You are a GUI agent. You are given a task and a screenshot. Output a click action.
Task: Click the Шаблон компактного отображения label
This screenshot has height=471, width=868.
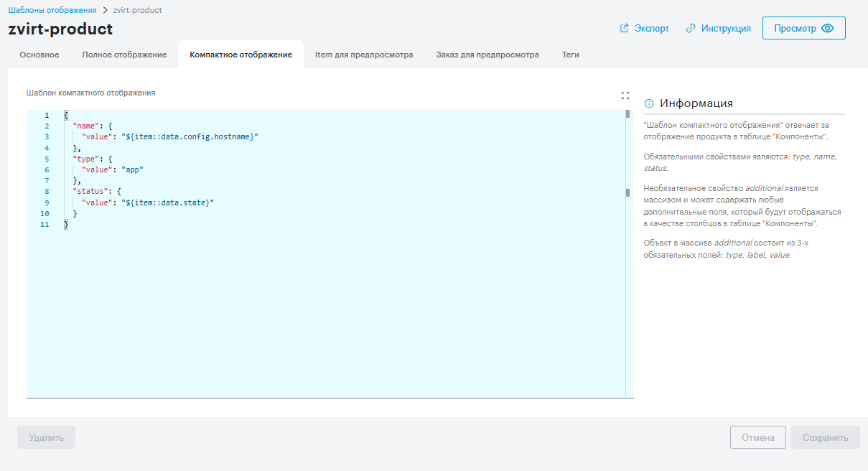click(x=90, y=93)
